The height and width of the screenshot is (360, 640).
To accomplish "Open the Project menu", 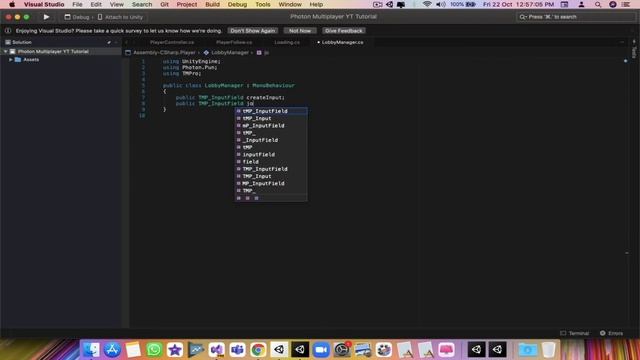I will pos(187,4).
